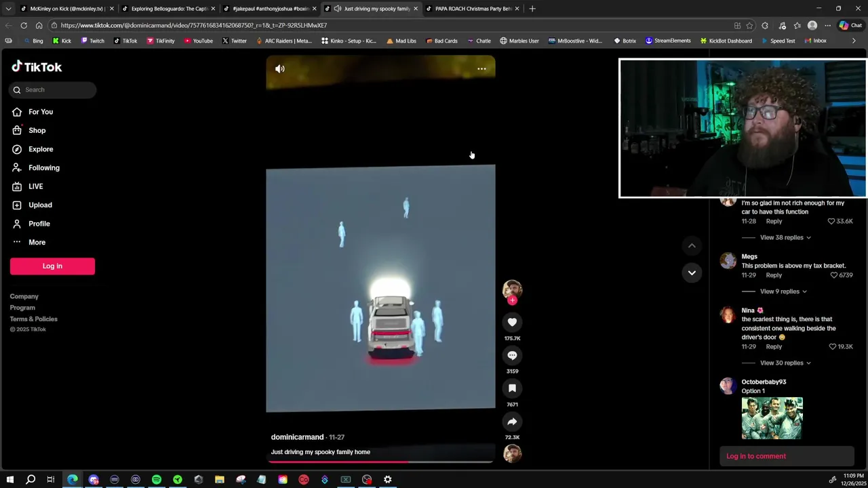Image resolution: width=868 pixels, height=488 pixels.
Task: Like the comment with 33.6K likes
Action: (831, 221)
